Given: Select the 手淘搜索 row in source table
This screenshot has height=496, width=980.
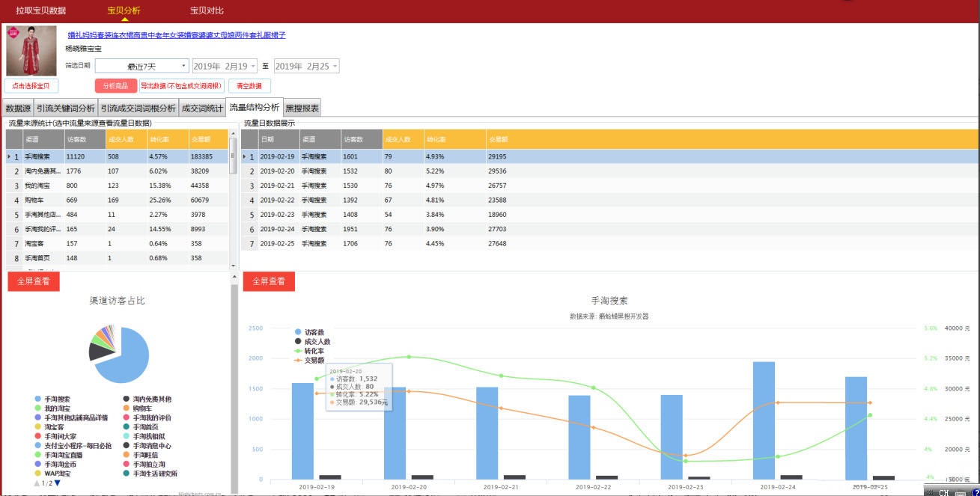Looking at the screenshot, I should coord(118,156).
